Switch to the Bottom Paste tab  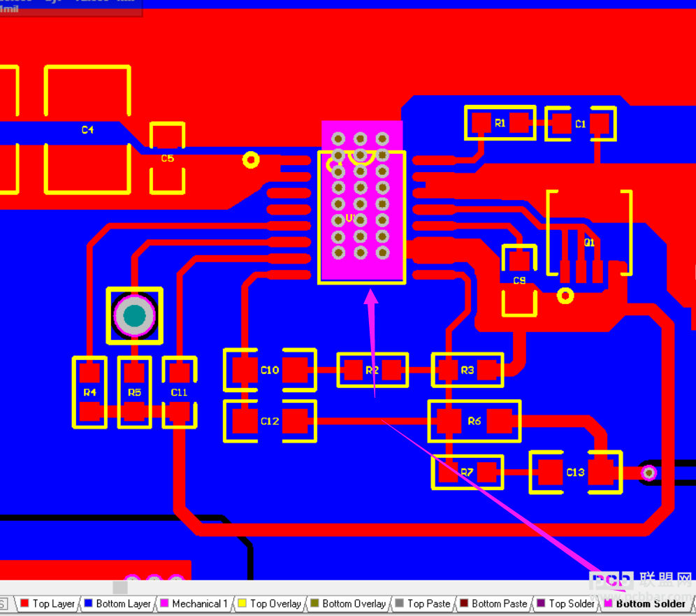click(x=494, y=603)
